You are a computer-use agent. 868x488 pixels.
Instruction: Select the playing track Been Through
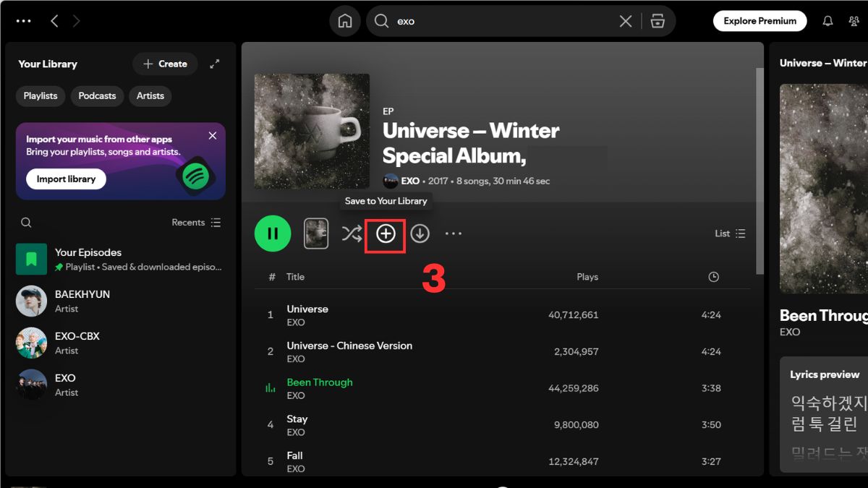[503, 388]
